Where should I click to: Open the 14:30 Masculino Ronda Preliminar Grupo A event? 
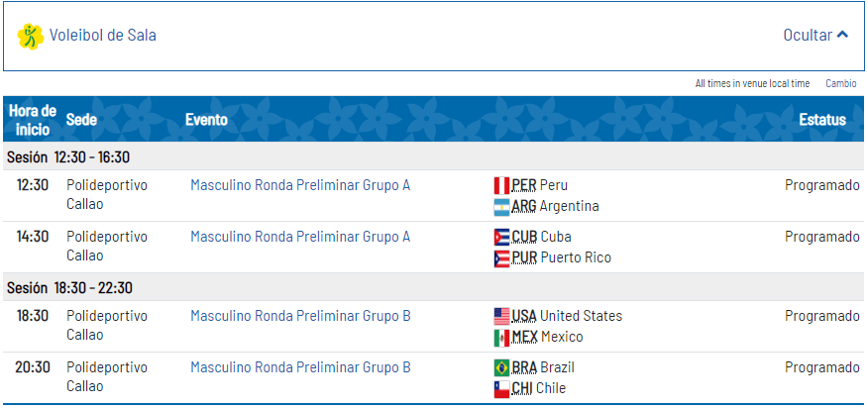click(x=300, y=237)
